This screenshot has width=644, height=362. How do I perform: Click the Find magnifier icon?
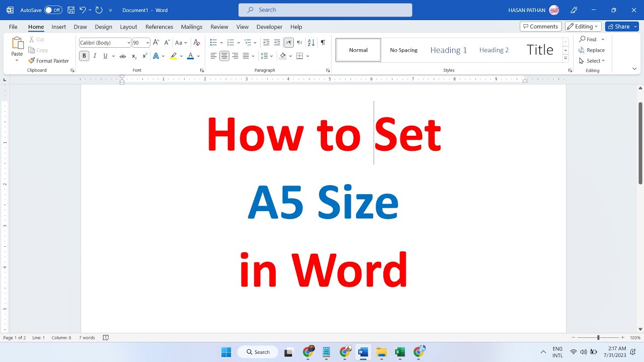click(x=582, y=39)
